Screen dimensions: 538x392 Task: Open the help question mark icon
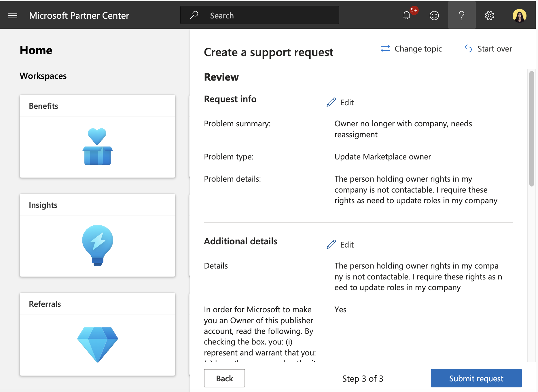click(x=462, y=15)
